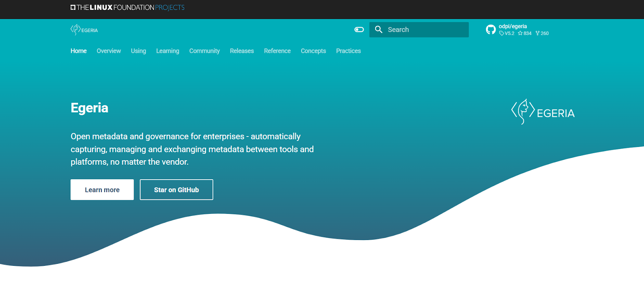Go to the Using tab
644x292 pixels.
138,51
